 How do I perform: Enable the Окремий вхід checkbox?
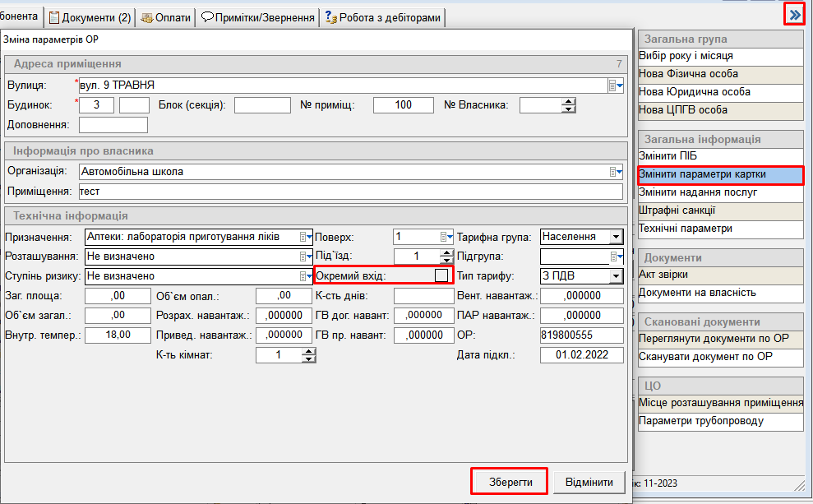[441, 275]
